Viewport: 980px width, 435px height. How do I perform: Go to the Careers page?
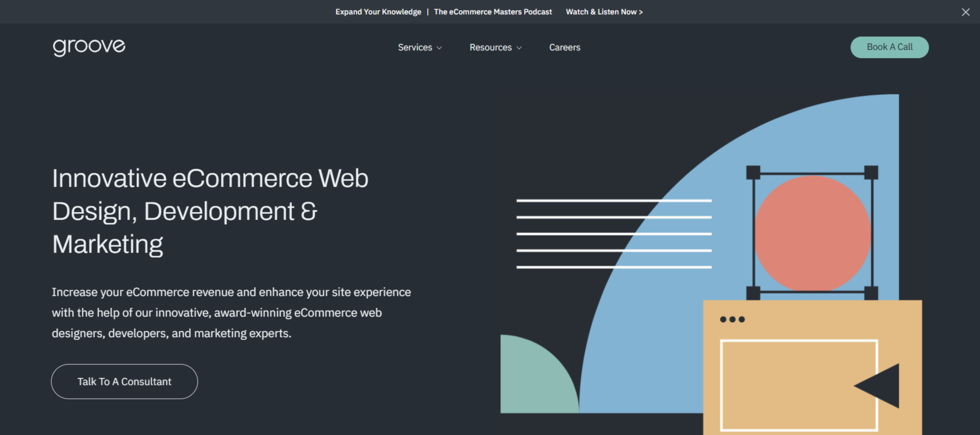click(x=565, y=47)
